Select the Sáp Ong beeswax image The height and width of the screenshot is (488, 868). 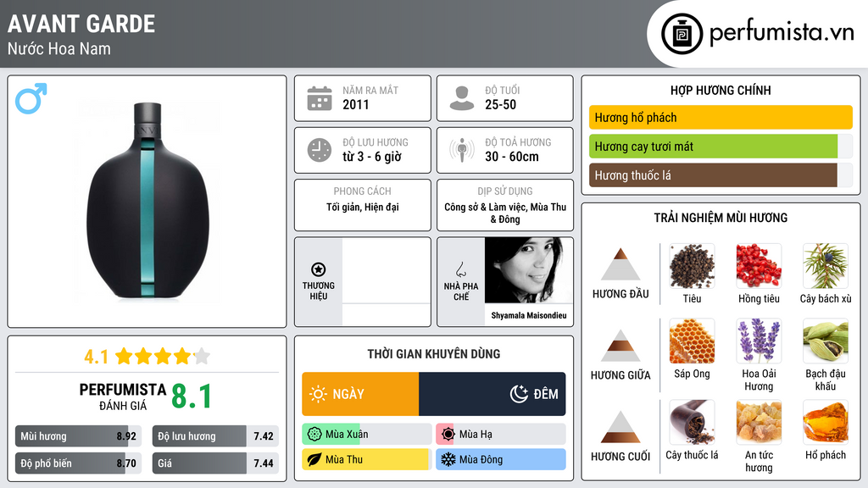[x=692, y=341]
